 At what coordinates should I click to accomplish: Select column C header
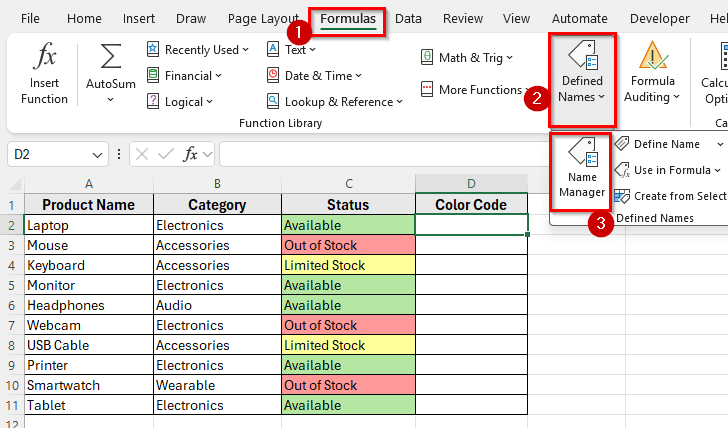click(x=348, y=184)
